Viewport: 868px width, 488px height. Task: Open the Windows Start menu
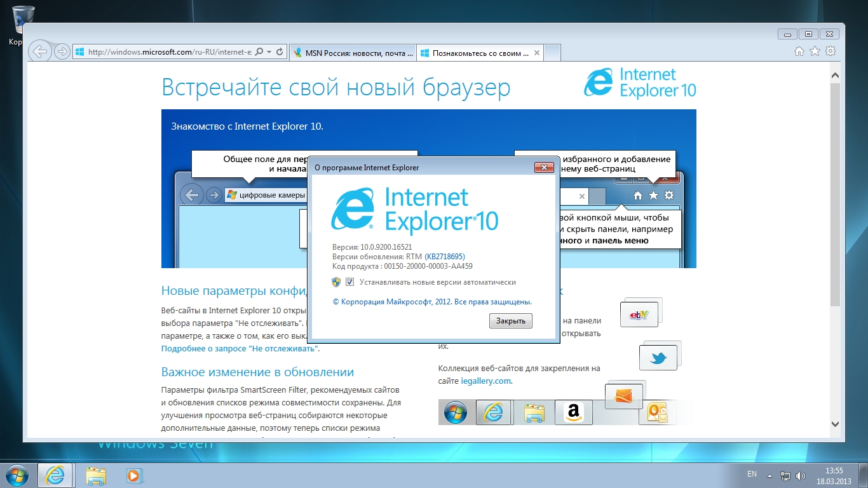pos(17,475)
